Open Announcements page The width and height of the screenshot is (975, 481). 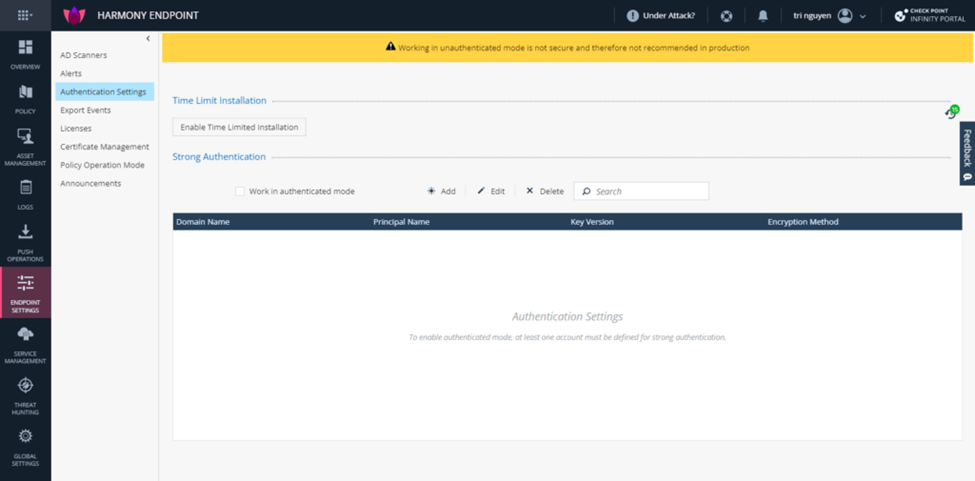click(90, 183)
